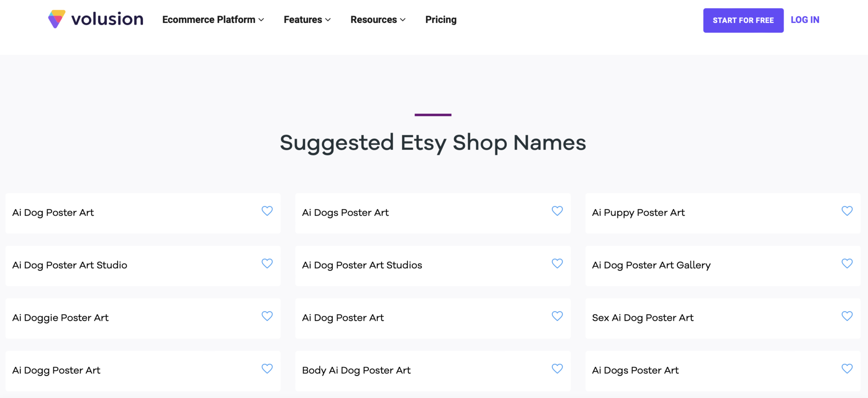
Task: Toggle the heart on "Ai Dogs Poster Art"
Action: [557, 210]
